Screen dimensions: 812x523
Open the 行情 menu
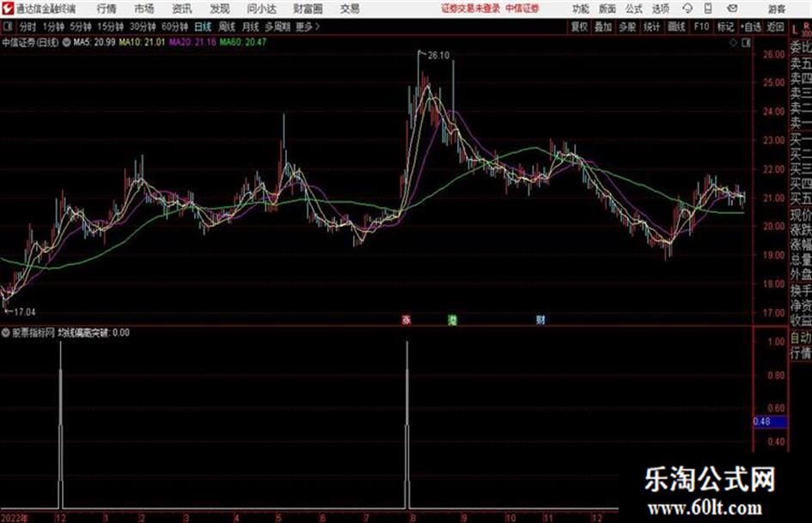[107, 9]
